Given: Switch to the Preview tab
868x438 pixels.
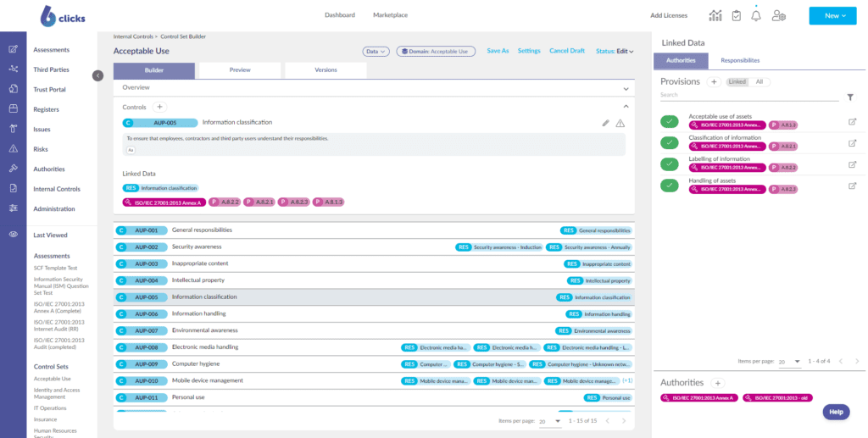Looking at the screenshot, I should [240, 70].
